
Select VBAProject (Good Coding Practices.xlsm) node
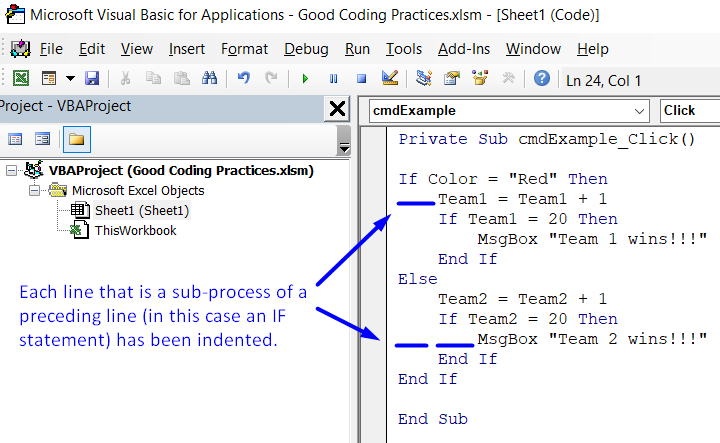tap(181, 171)
